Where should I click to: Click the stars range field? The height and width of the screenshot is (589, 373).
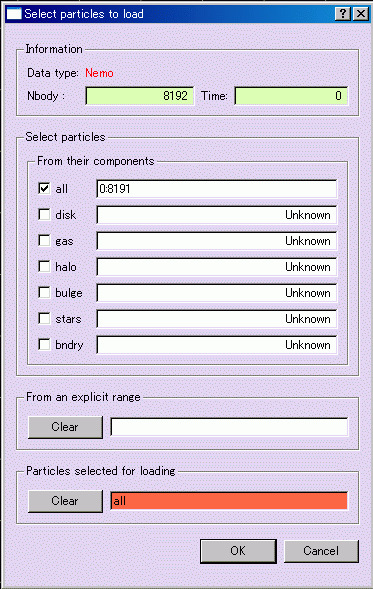point(217,319)
